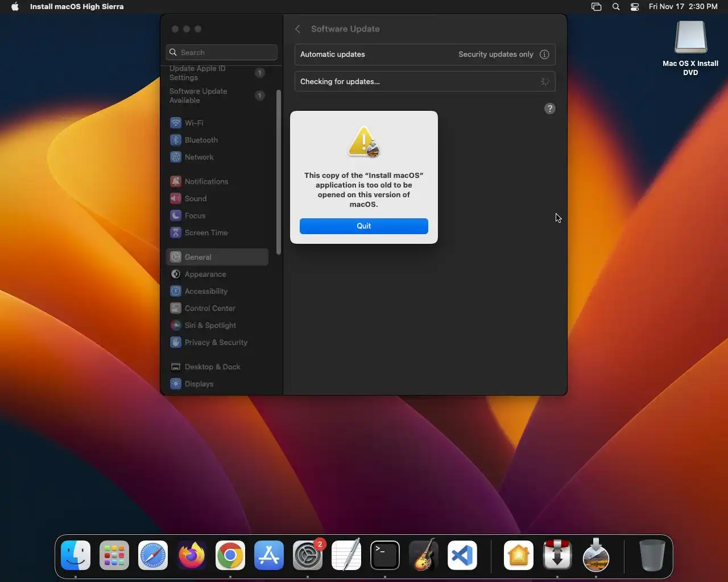Open System Settings dock icon with badge
Screen dimensions: 728x582
308,555
